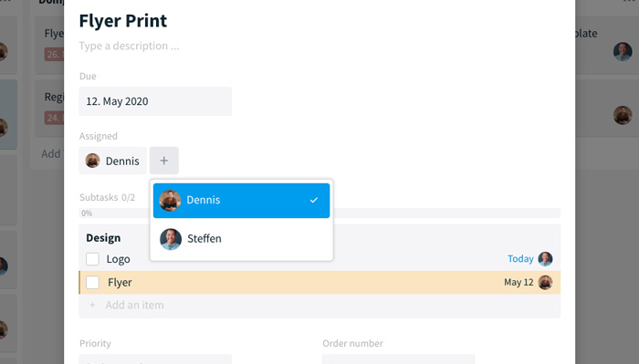Click the checkmark next to Dennis
The width and height of the screenshot is (639, 364).
[314, 201]
